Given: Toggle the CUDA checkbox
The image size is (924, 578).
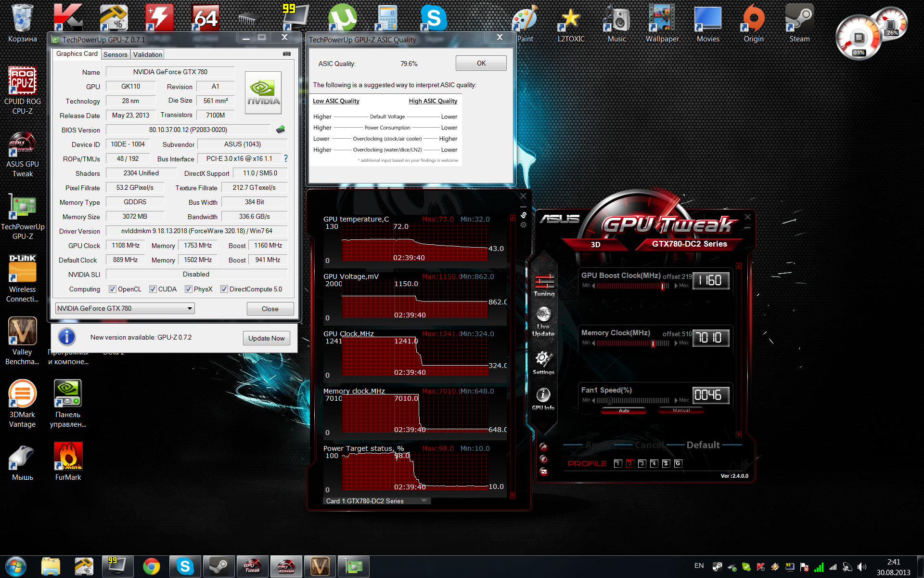Looking at the screenshot, I should tap(153, 289).
